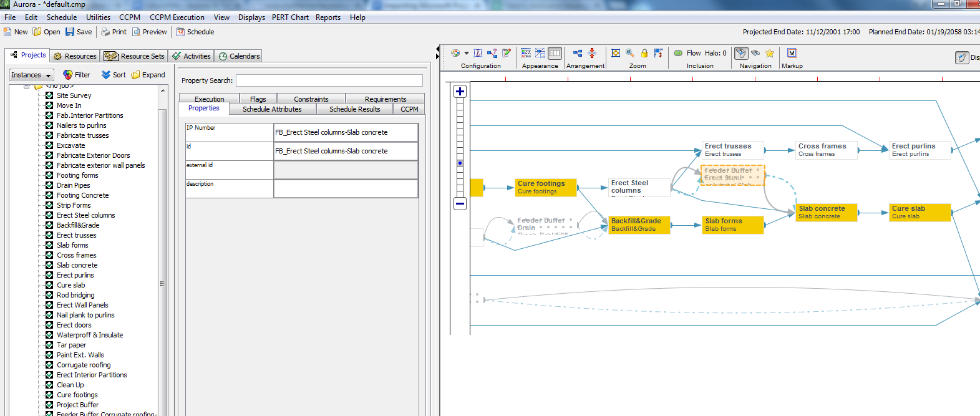Image resolution: width=980 pixels, height=416 pixels.
Task: Click the star icon in Navigation
Action: 770,54
